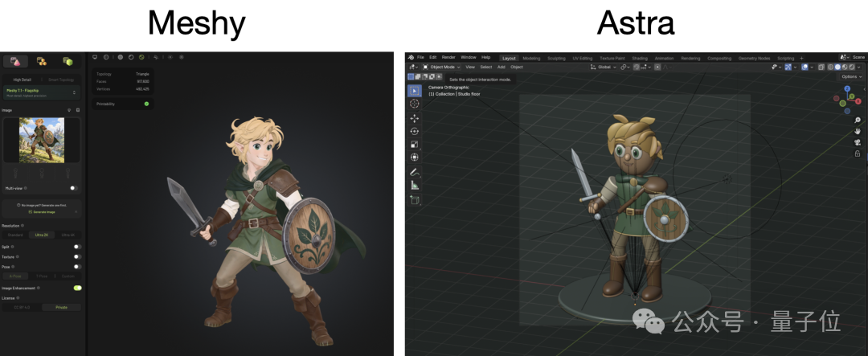Open Meshy's yellow cubes tab icon

click(x=42, y=61)
